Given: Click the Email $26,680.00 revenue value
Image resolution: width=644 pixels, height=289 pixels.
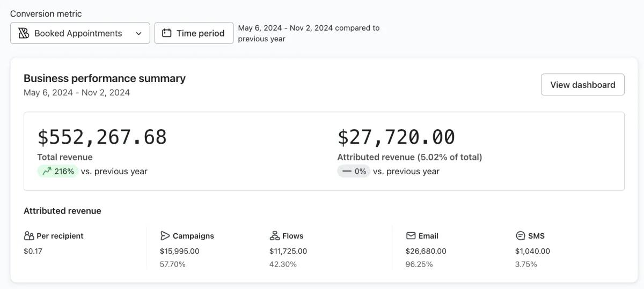Looking at the screenshot, I should point(426,251).
